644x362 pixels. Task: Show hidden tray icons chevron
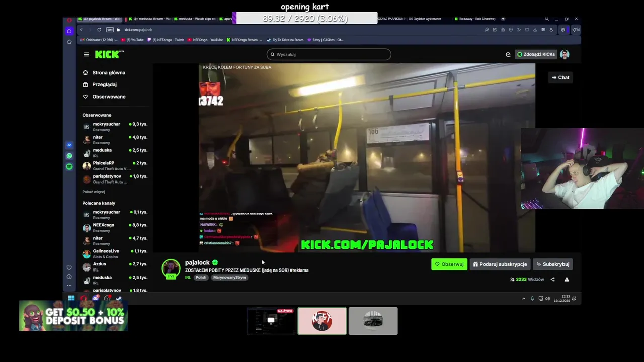523,299
